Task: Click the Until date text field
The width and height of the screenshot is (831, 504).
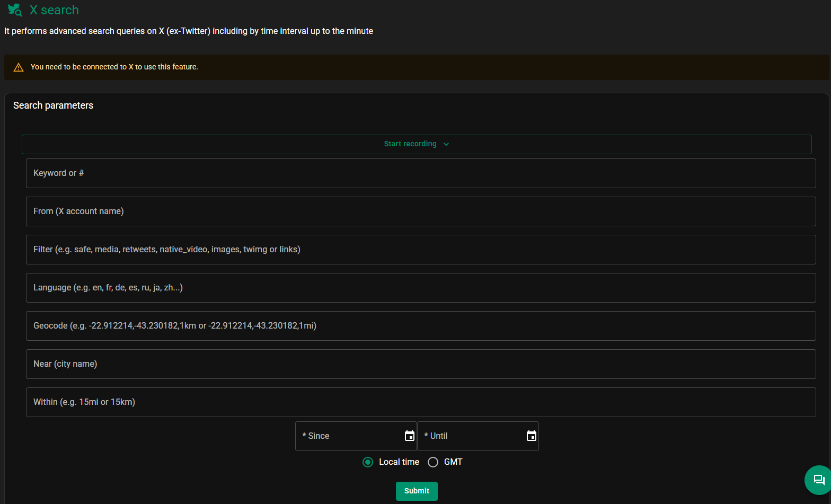Action: [x=472, y=436]
